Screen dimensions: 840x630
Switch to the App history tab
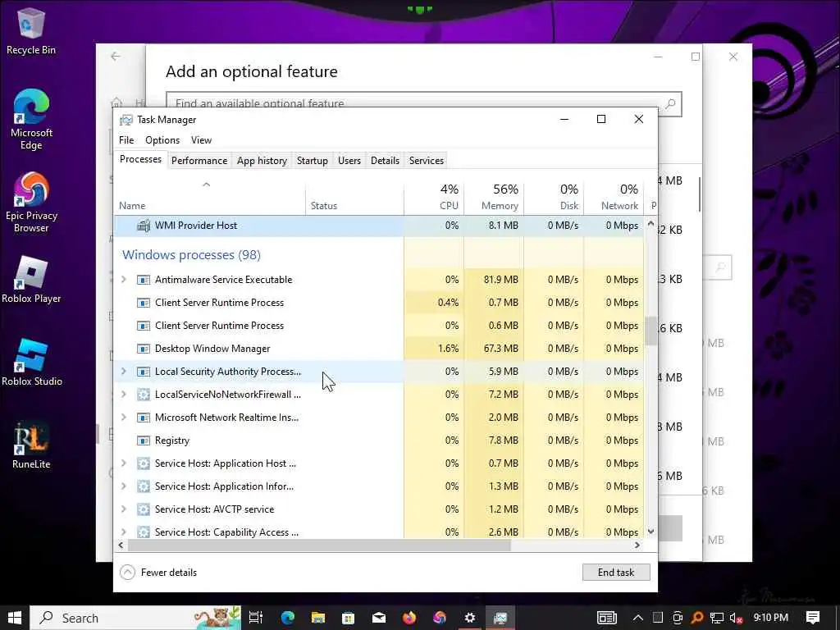[x=262, y=161]
